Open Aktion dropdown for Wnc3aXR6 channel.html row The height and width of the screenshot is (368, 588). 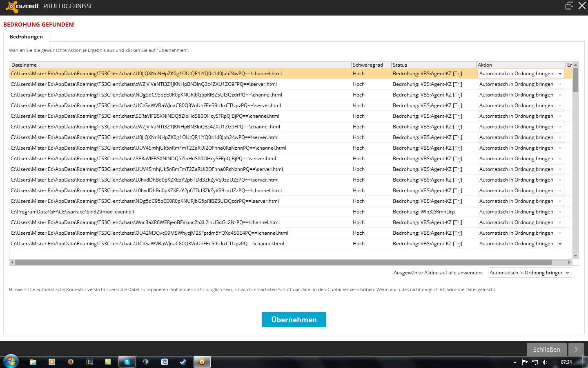click(x=521, y=222)
